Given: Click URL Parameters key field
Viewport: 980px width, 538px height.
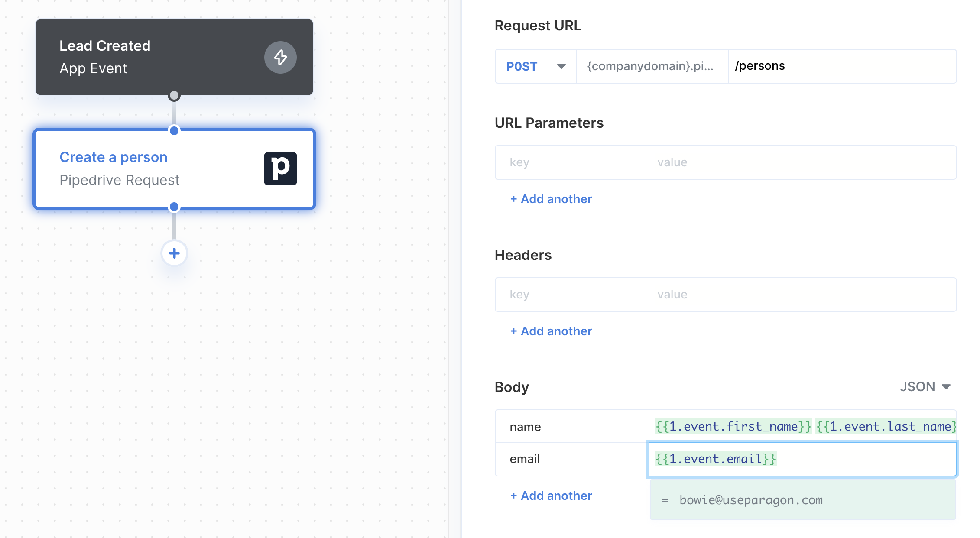Looking at the screenshot, I should click(572, 162).
